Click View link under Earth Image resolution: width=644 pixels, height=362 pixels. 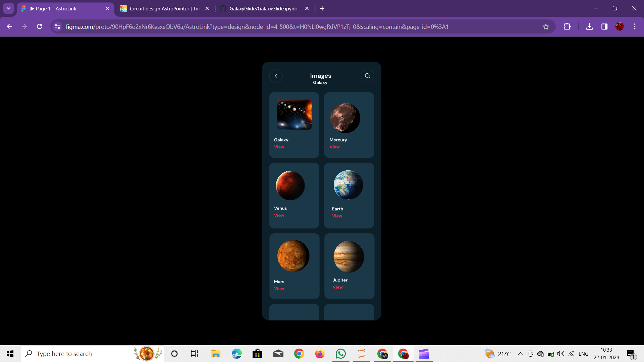[337, 216]
